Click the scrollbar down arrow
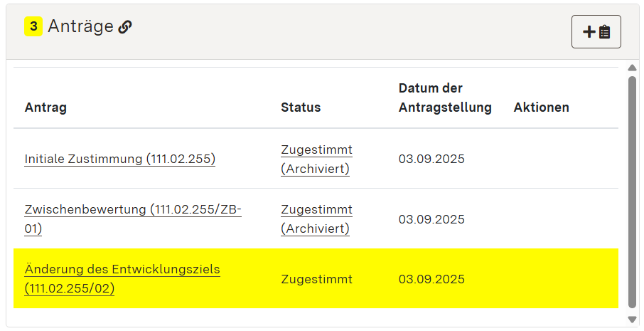Screen dimensions: 644x331 632,319
